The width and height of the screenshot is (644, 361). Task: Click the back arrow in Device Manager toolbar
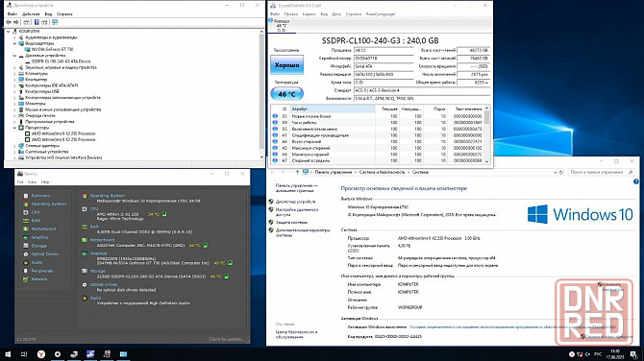[x=9, y=22]
